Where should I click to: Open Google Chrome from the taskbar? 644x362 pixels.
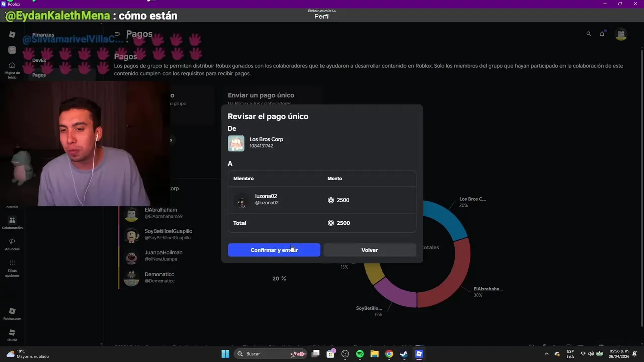(x=389, y=354)
